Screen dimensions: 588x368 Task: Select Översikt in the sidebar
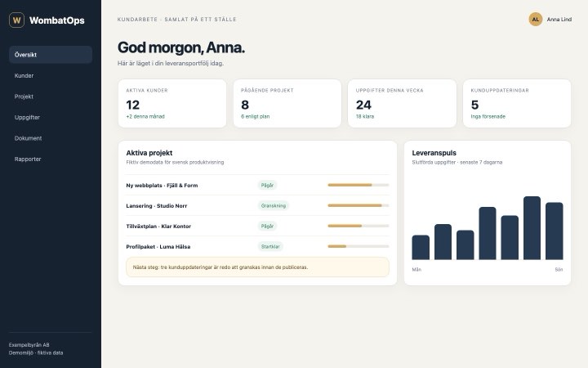point(51,55)
